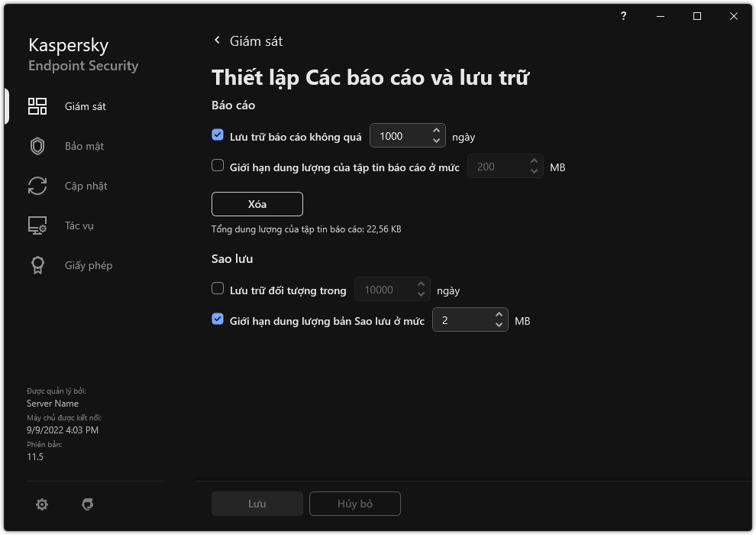Image resolution: width=756 pixels, height=535 pixels.
Task: Open settings gear icon at bottom left
Action: pos(42,504)
